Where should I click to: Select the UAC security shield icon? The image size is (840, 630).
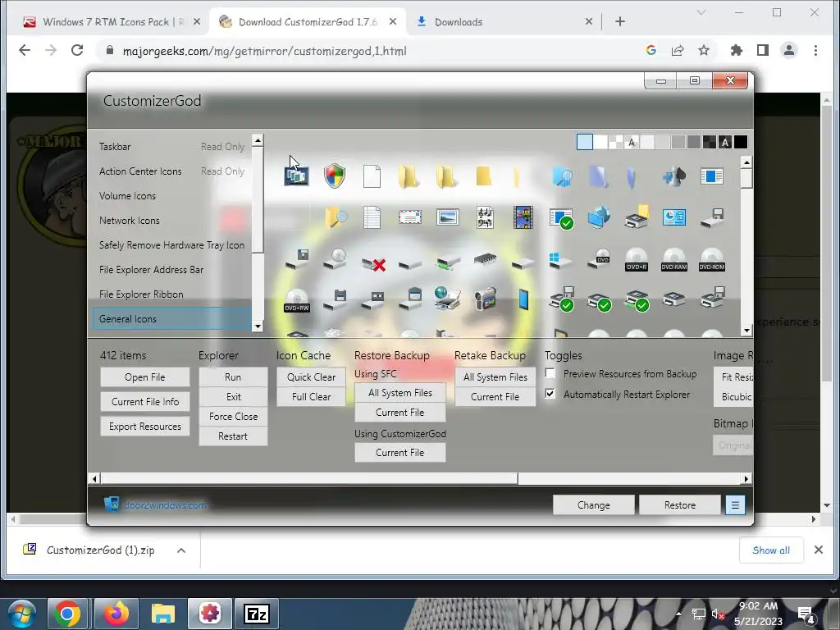click(x=335, y=176)
